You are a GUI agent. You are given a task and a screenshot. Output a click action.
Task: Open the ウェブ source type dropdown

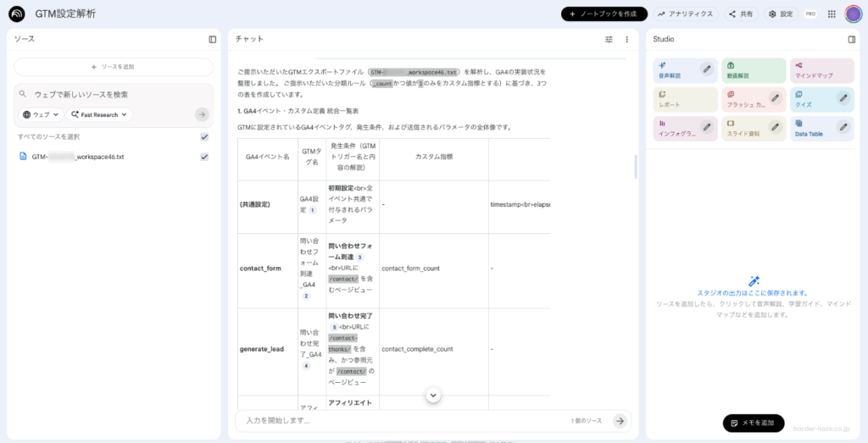click(42, 114)
